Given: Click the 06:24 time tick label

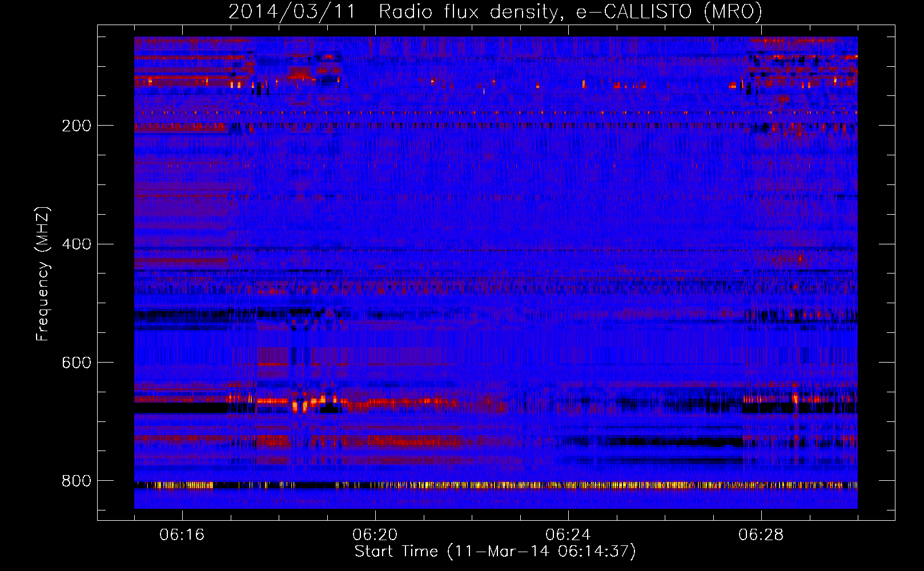Looking at the screenshot, I should 568,535.
